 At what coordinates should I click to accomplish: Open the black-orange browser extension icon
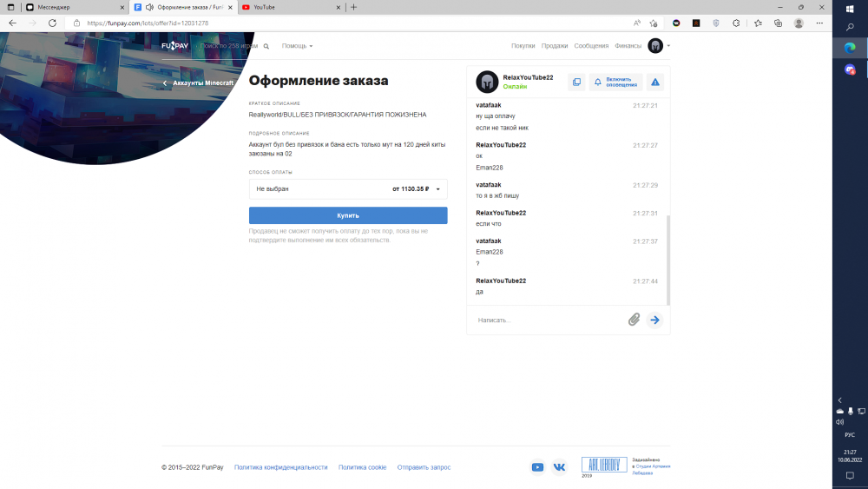[696, 23]
